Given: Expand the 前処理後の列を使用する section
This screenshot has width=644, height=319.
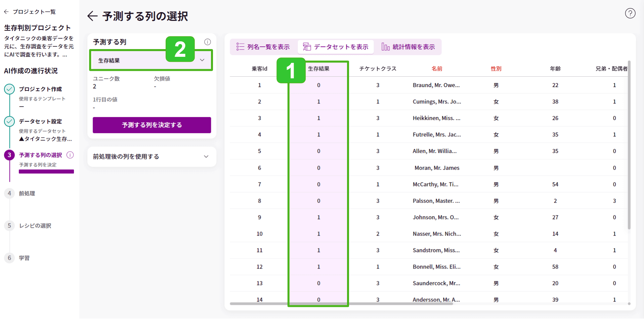Looking at the screenshot, I should click(152, 157).
